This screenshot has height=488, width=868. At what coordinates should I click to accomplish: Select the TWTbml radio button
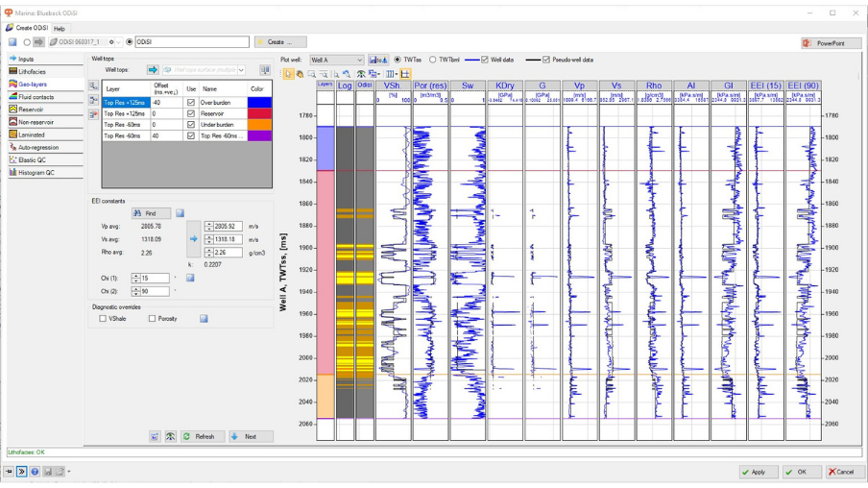[x=433, y=60]
